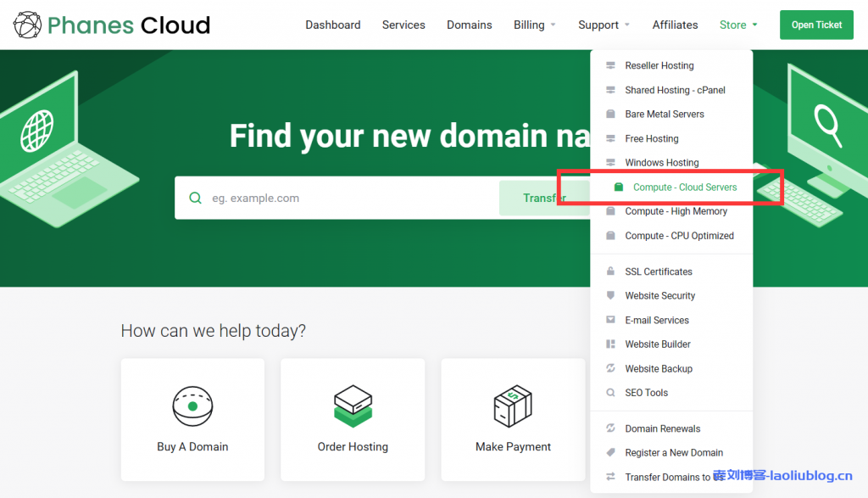
Task: Click the SSL Certificates padlock icon
Action: (610, 271)
